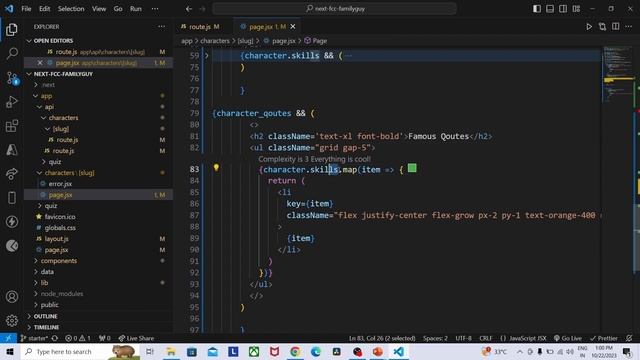Toggle Prettier status bar item
Viewport: 640px width, 360px height.
[x=604, y=338]
